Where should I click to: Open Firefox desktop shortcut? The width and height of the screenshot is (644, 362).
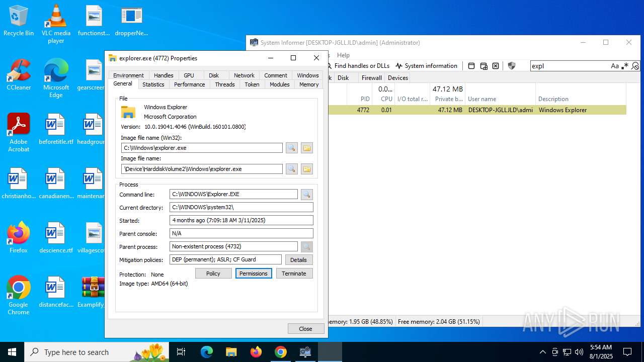pos(19,238)
